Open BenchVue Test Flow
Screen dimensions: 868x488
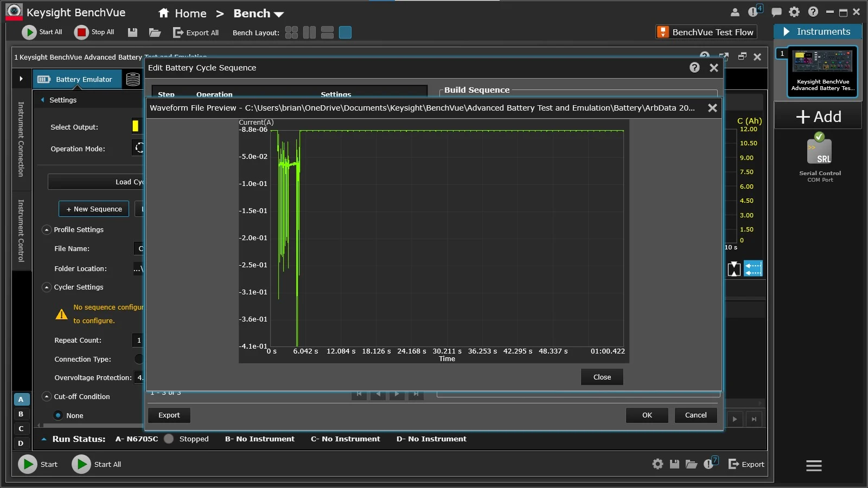click(706, 32)
